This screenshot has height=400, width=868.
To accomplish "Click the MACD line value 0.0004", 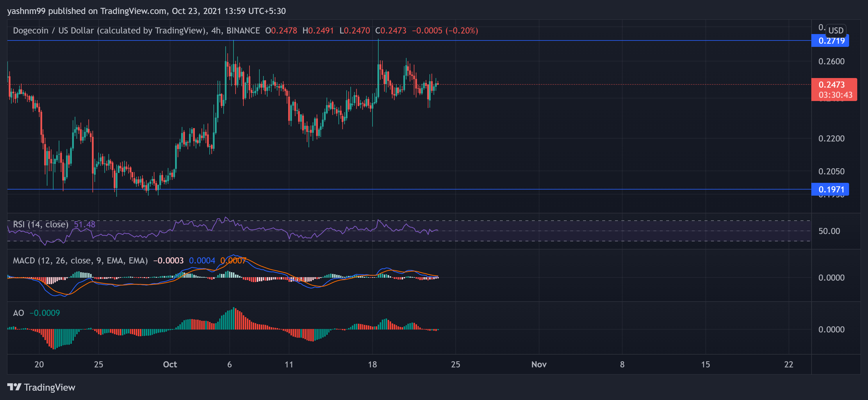I will 202,260.
